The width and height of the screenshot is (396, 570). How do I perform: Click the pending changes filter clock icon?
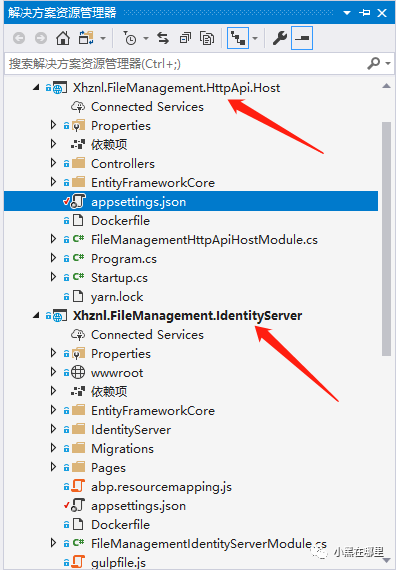130,38
